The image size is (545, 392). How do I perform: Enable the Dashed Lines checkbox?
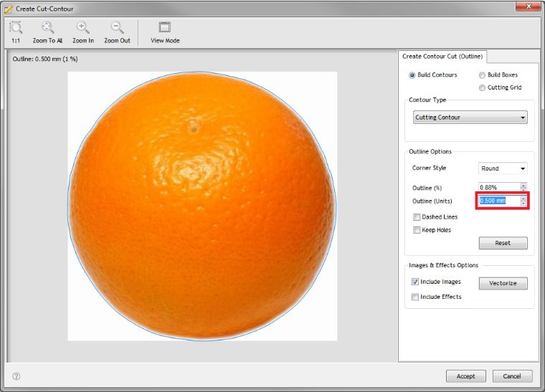point(417,217)
